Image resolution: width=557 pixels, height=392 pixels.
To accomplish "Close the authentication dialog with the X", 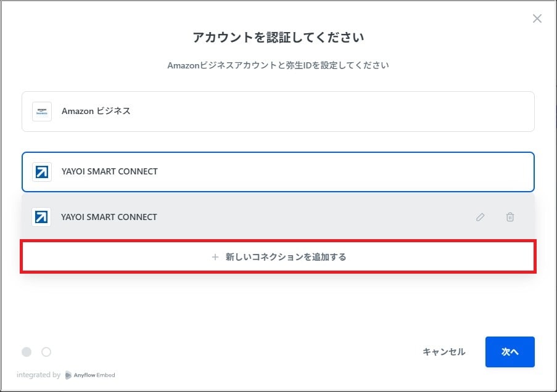I will click(537, 18).
